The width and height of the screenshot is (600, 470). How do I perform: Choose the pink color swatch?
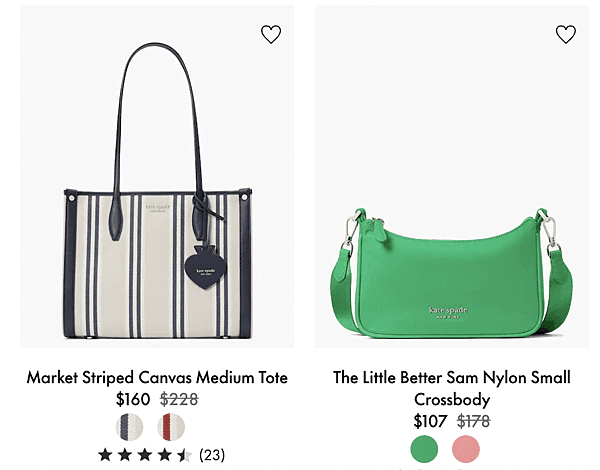click(466, 449)
